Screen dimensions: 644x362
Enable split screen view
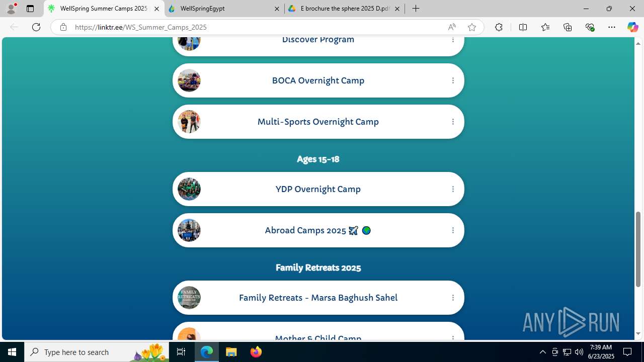tap(523, 27)
